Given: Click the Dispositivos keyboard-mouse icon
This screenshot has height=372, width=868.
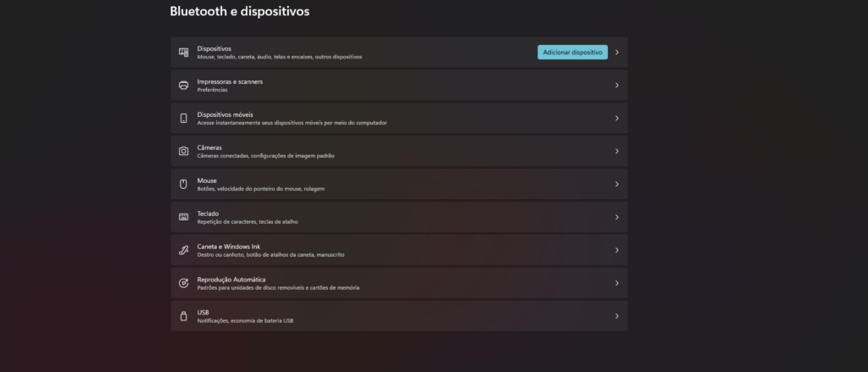Looking at the screenshot, I should click(184, 53).
